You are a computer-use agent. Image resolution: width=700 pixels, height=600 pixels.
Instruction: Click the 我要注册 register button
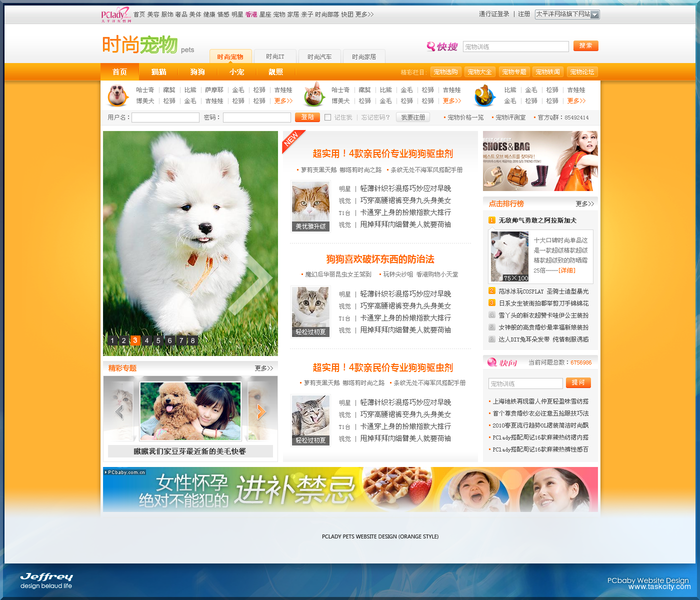click(413, 117)
